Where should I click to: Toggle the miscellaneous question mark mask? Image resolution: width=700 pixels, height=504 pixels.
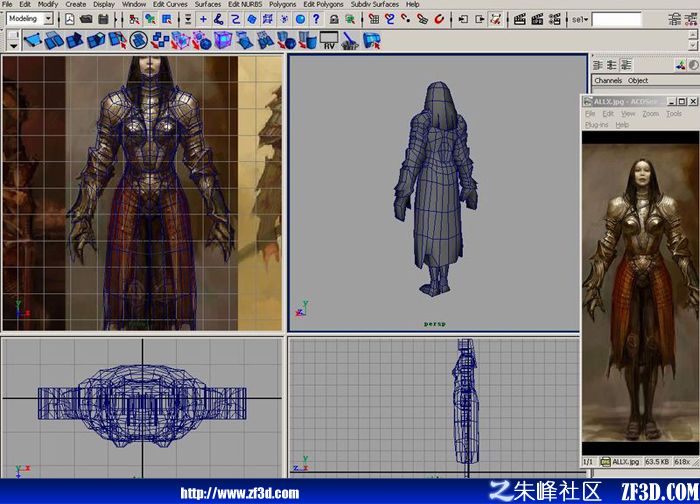point(317,19)
